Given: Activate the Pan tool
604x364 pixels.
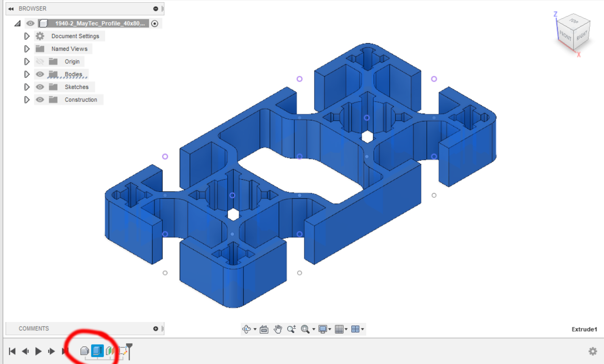Looking at the screenshot, I should [278, 328].
